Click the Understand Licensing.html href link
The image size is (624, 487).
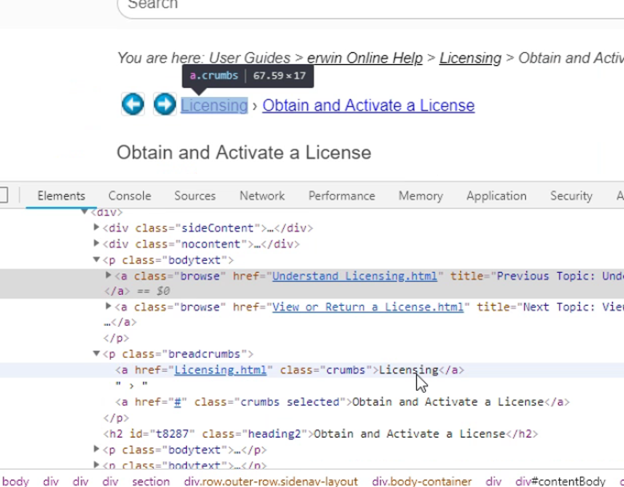(355, 276)
